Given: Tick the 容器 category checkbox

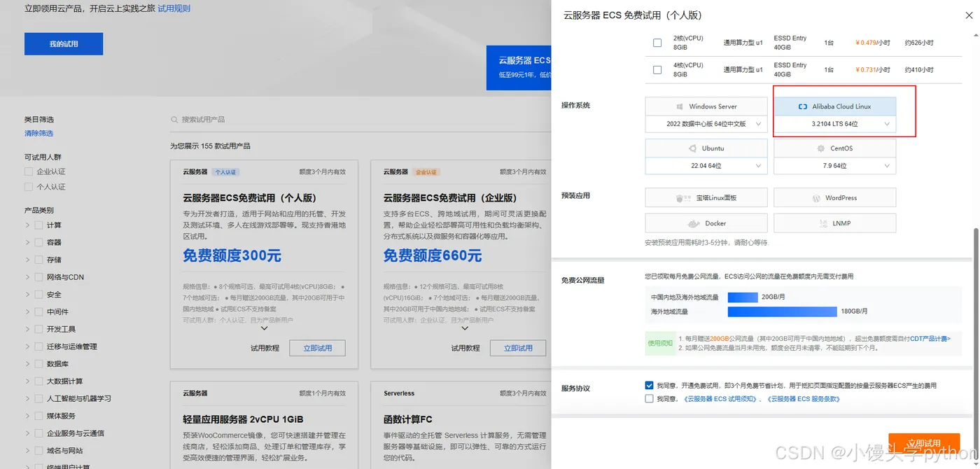Looking at the screenshot, I should point(38,242).
